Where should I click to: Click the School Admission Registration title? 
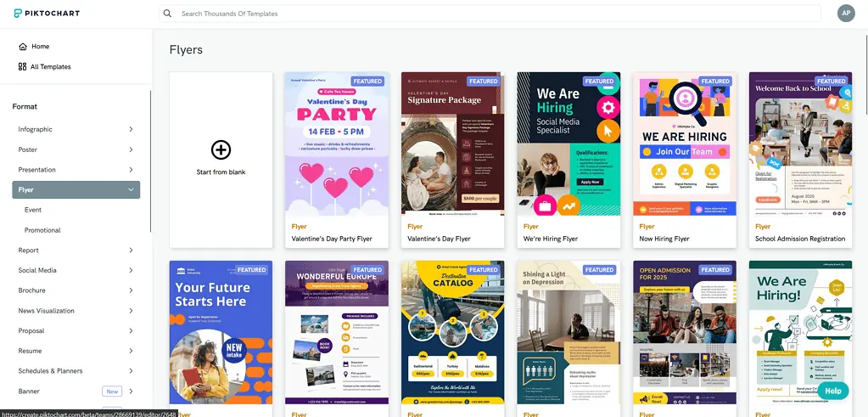click(800, 239)
